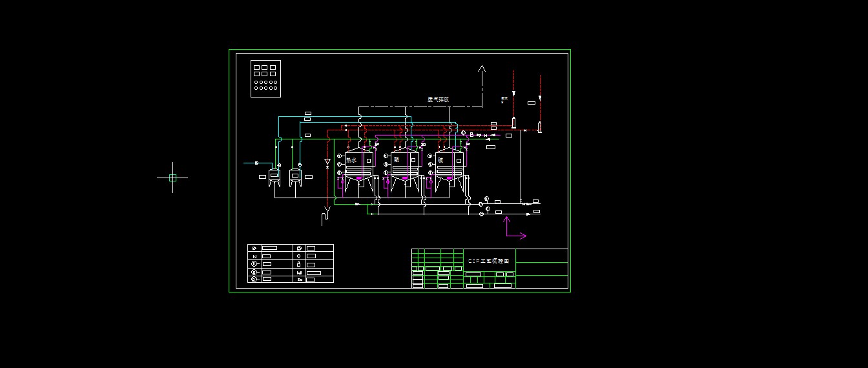868x368 pixels.
Task: Pick the padlock-shaped symbol in legend table
Action: 300,263
